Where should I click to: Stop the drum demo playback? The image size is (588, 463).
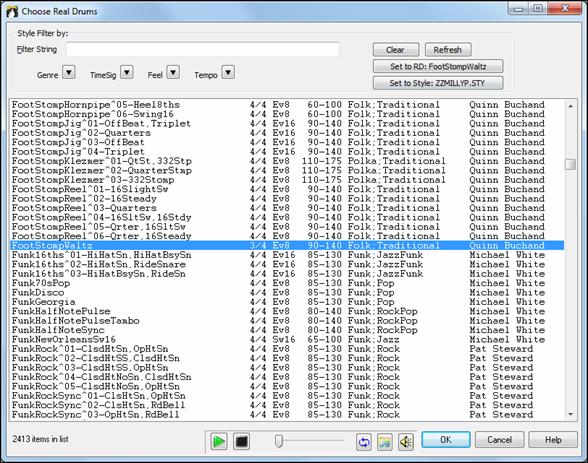point(242,441)
